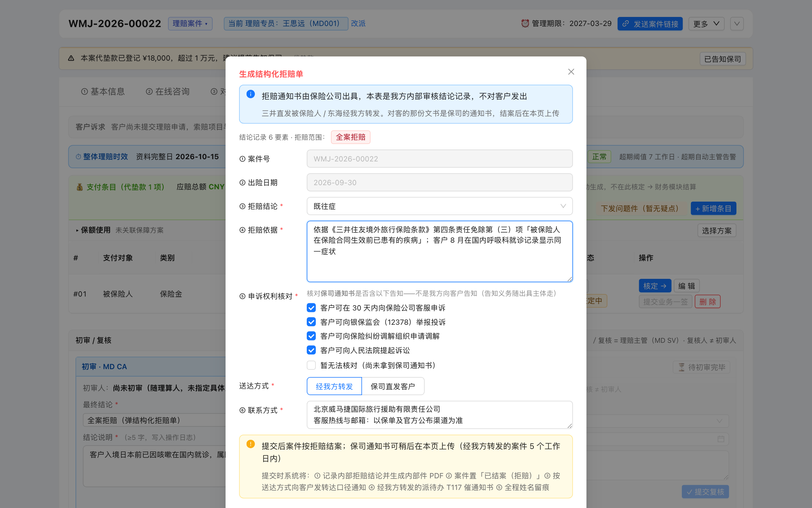
Task: Open the 理赔案件 type dropdown
Action: pyautogui.click(x=190, y=23)
